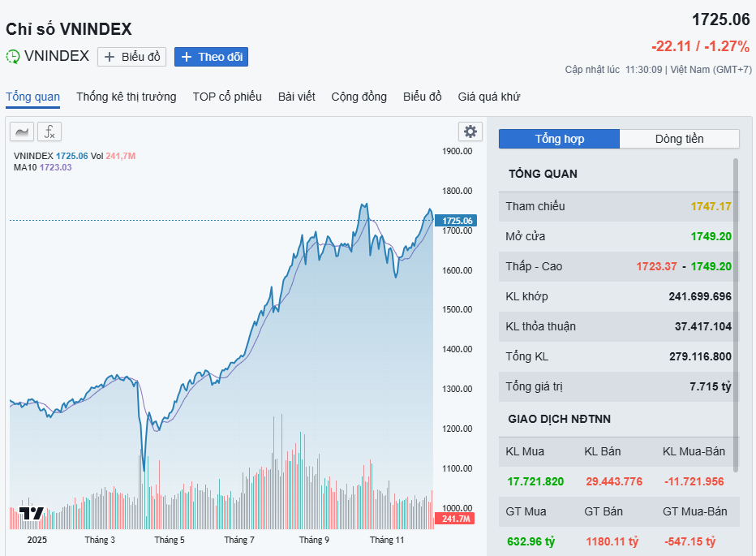The width and height of the screenshot is (756, 556).
Task: Open the chart style icon
Action: coord(23,131)
